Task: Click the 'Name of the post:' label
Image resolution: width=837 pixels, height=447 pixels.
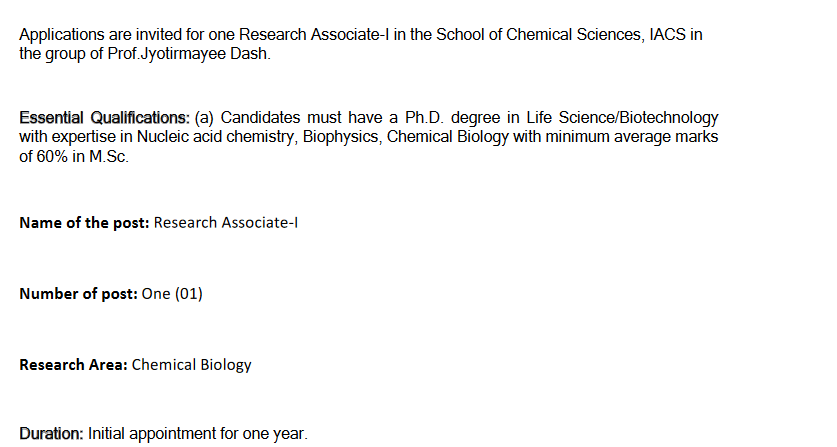Action: pos(84,223)
